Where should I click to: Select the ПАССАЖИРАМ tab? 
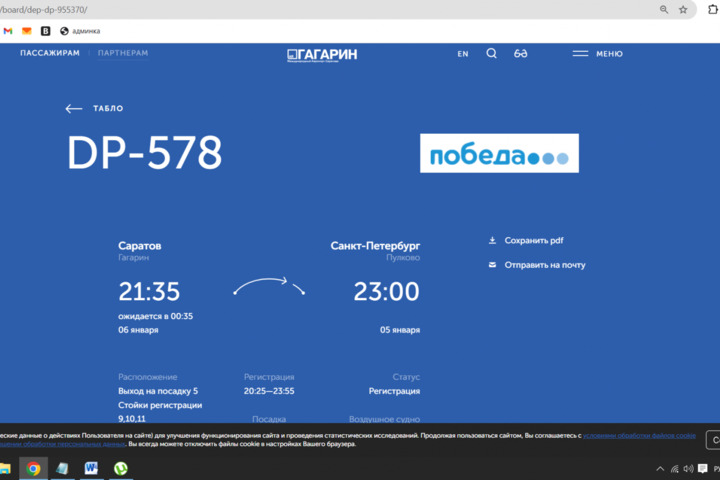click(50, 53)
